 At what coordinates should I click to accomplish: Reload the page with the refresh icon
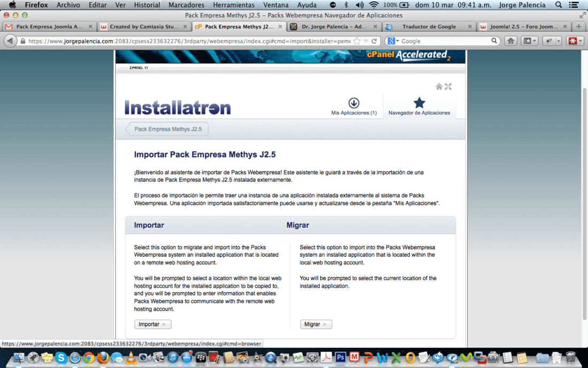(374, 41)
